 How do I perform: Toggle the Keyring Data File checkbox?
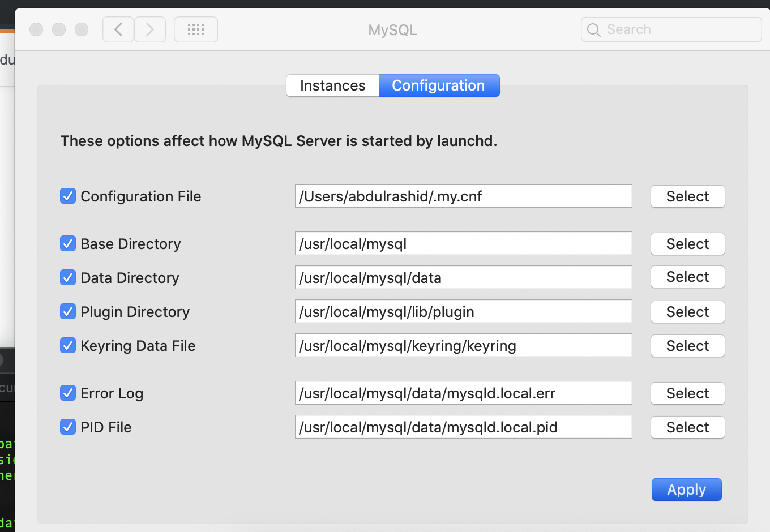coord(68,346)
